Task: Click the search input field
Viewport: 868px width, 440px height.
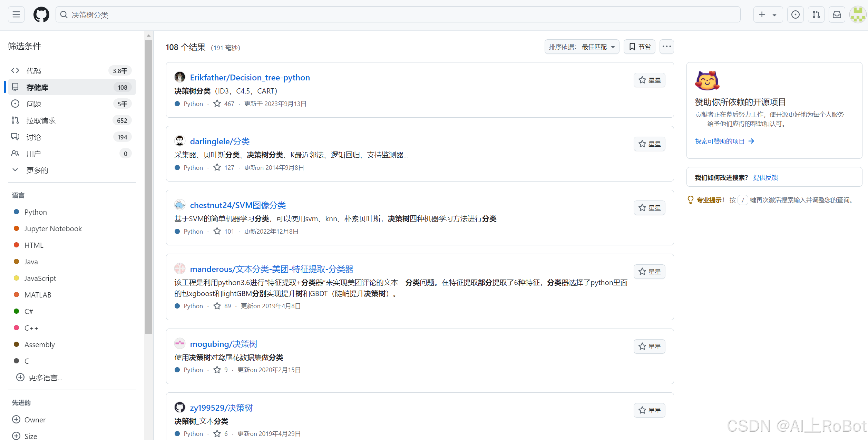Action: click(x=397, y=14)
